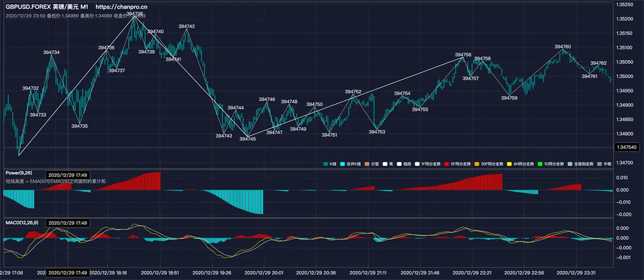Click point label 394748
Screen dimensions: 644x280
click(x=289, y=101)
